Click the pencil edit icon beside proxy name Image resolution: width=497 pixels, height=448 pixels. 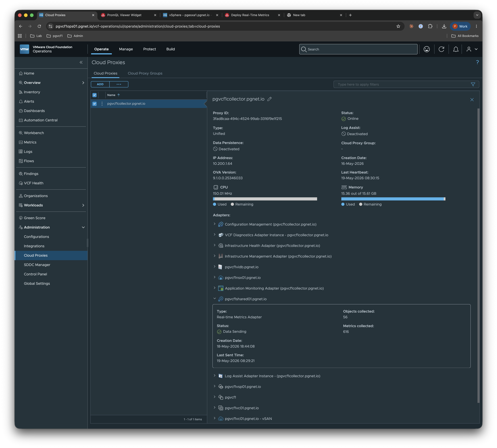(269, 99)
